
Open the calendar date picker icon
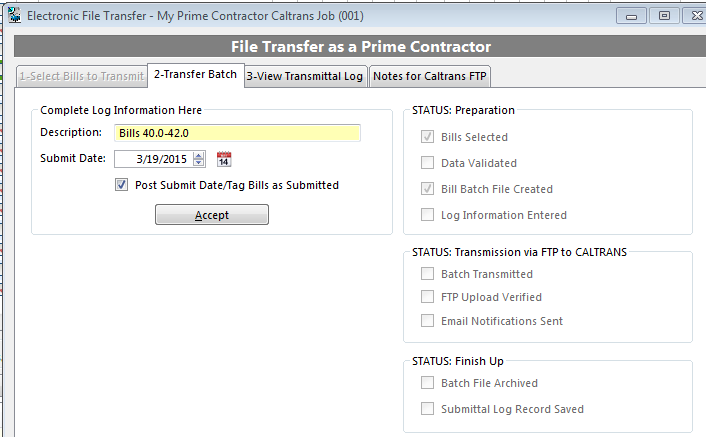224,159
